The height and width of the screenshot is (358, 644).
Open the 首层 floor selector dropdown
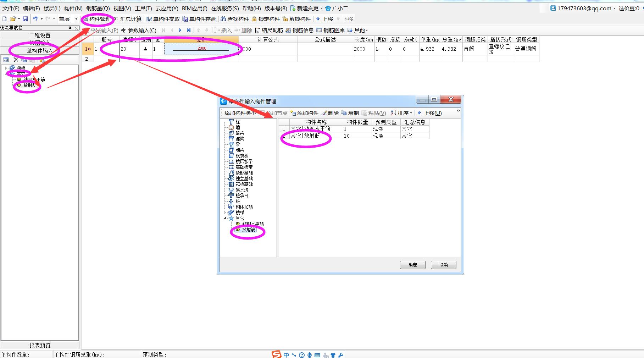(x=76, y=19)
